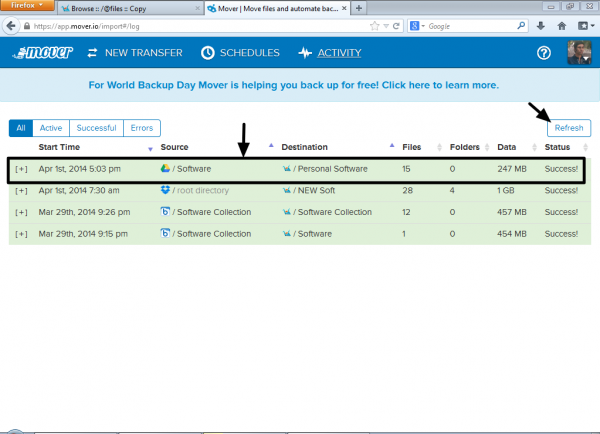This screenshot has height=434, width=600.
Task: Expand the Mar 29th 9:15 pm transfer
Action: (x=21, y=233)
